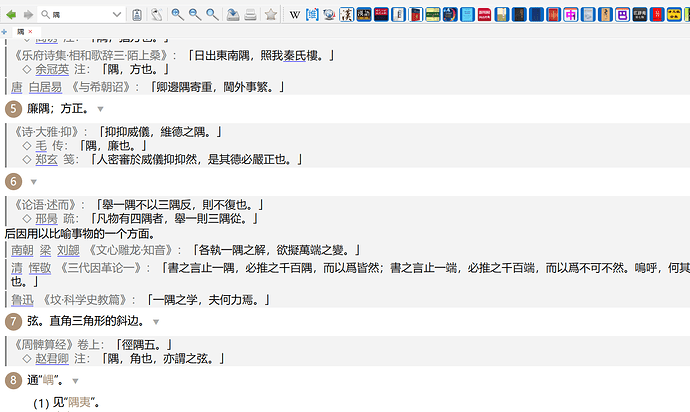Collapse the examples of sense 5 廉隅；方正
Viewport: 690px width, 412px height.
point(100,109)
